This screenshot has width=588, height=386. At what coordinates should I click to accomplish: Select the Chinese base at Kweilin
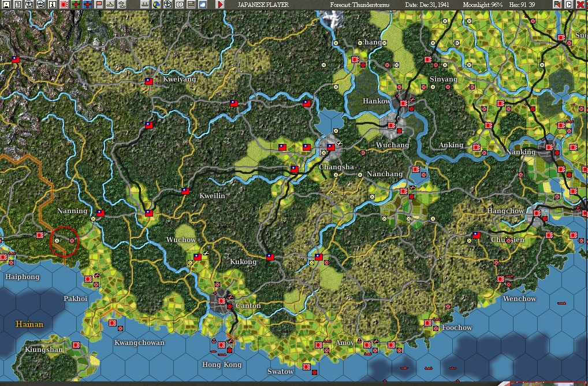coord(185,191)
